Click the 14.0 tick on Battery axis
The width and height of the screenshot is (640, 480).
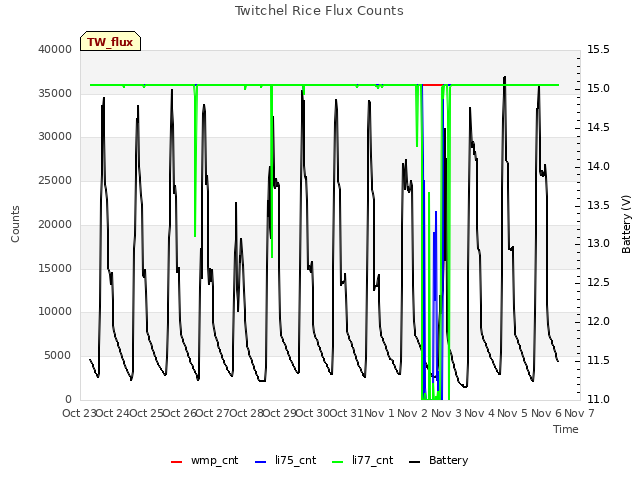click(x=598, y=166)
